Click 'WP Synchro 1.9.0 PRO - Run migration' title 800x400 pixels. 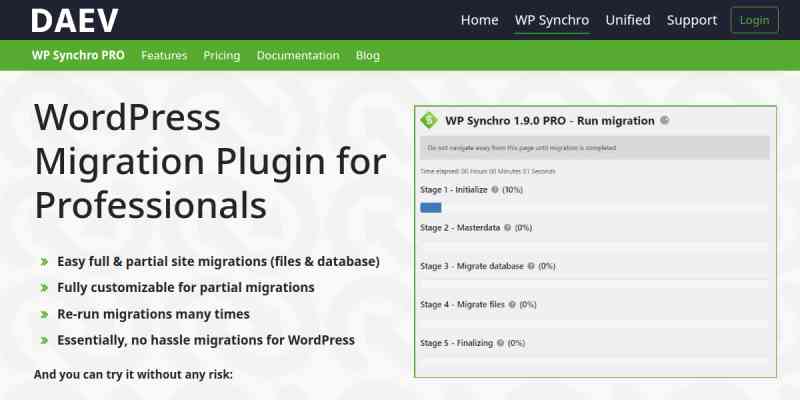549,120
